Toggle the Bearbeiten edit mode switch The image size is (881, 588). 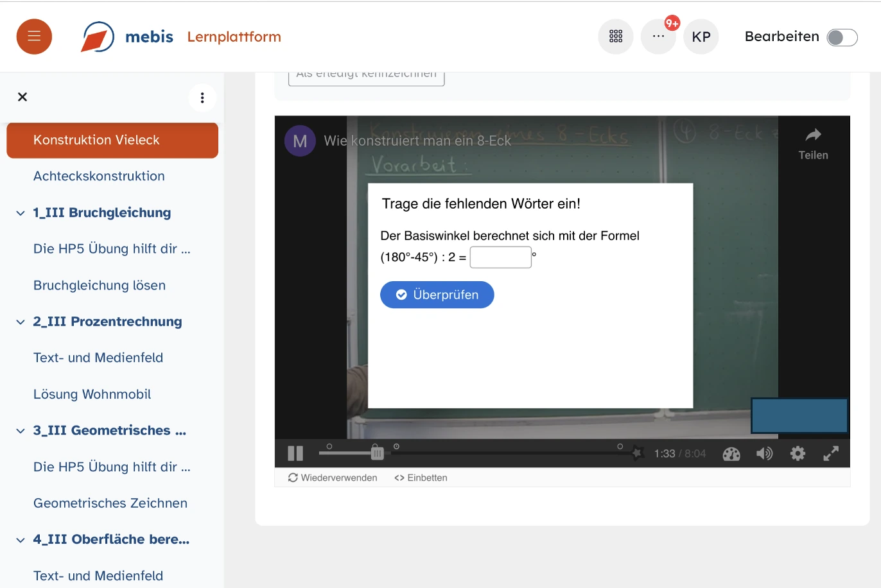click(842, 37)
